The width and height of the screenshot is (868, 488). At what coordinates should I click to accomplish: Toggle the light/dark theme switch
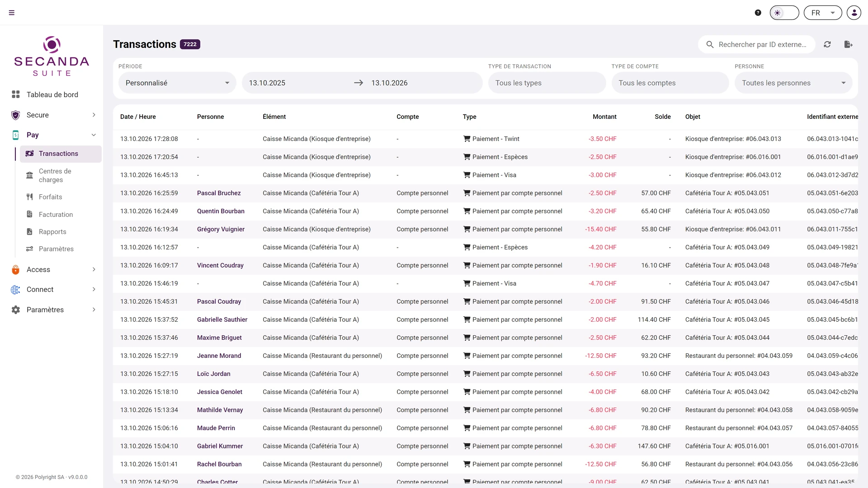tap(784, 13)
